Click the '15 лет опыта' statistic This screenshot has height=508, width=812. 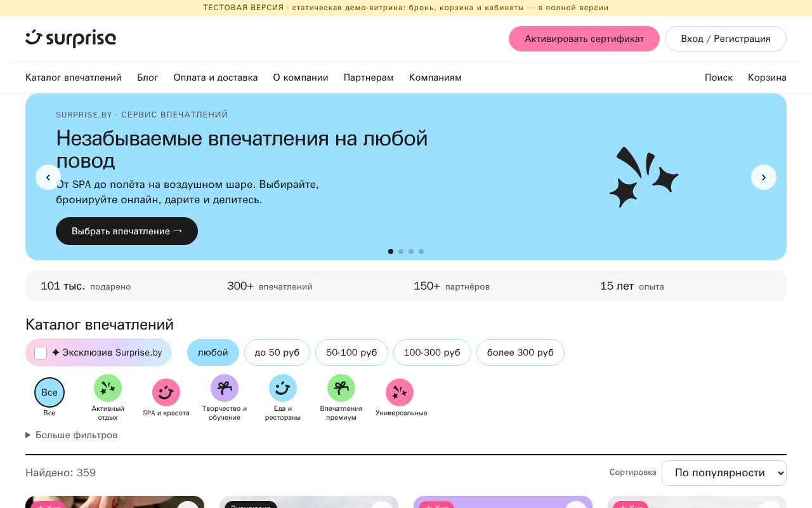(632, 286)
